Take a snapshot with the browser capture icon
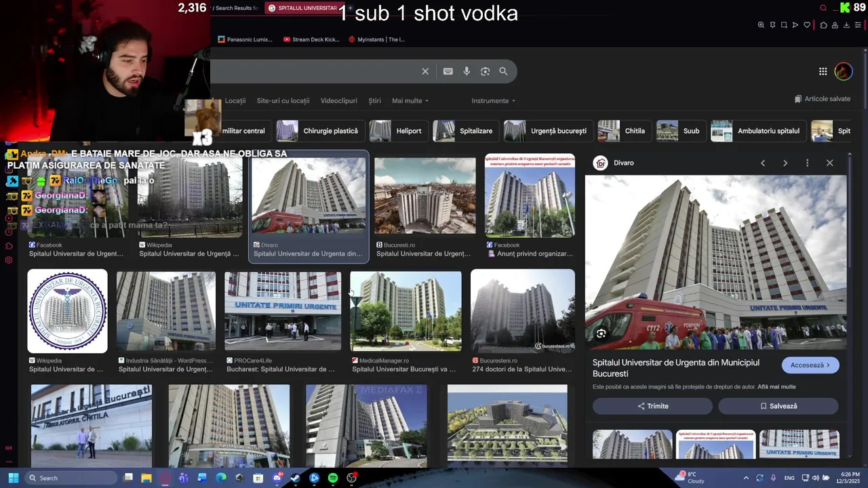Screen dimensions: 868x488 pyautogui.click(x=784, y=25)
